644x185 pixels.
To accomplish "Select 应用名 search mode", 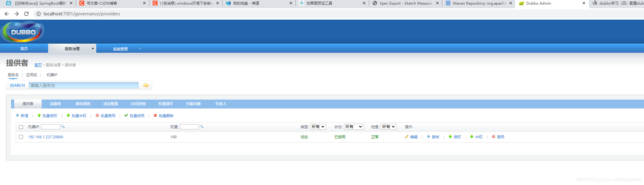I will point(32,75).
